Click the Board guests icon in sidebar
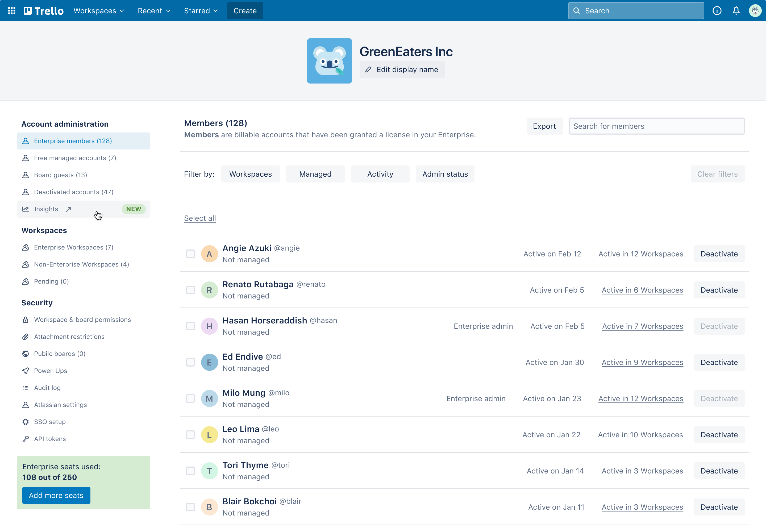 click(26, 174)
